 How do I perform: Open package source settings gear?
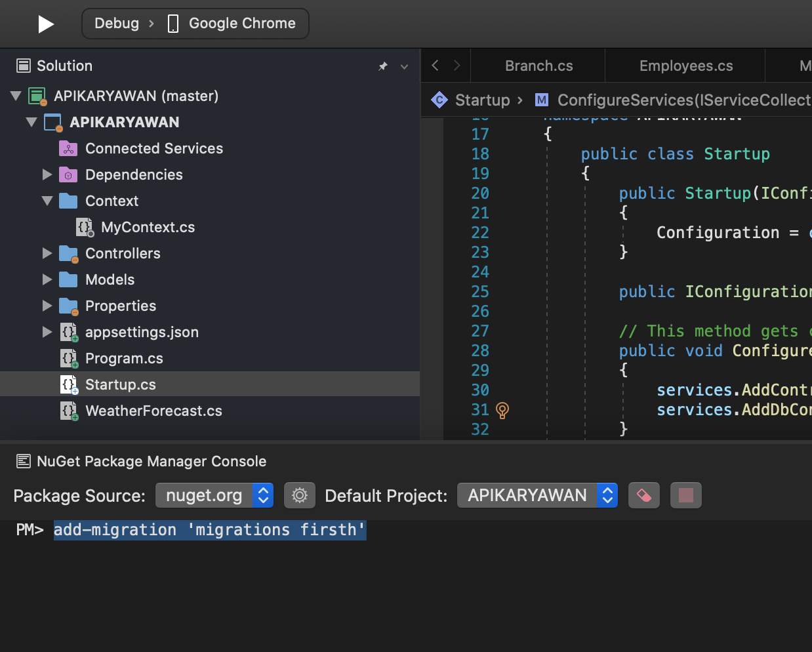pos(300,495)
